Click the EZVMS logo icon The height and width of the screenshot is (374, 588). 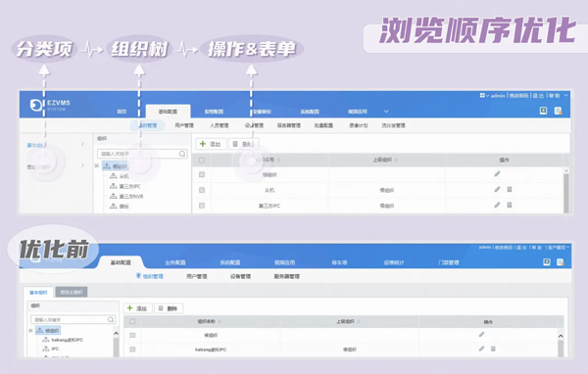[36, 105]
